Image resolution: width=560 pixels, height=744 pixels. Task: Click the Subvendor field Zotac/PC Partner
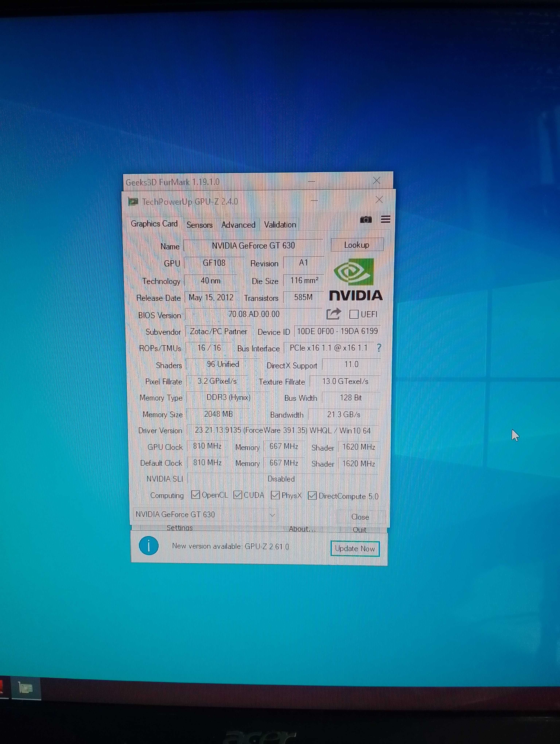(x=219, y=331)
